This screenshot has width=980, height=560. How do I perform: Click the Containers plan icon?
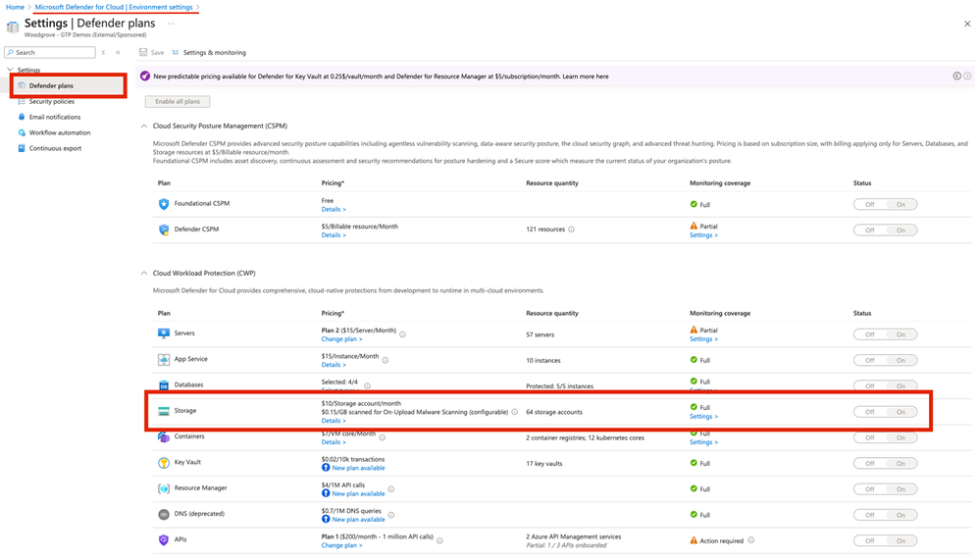(164, 436)
